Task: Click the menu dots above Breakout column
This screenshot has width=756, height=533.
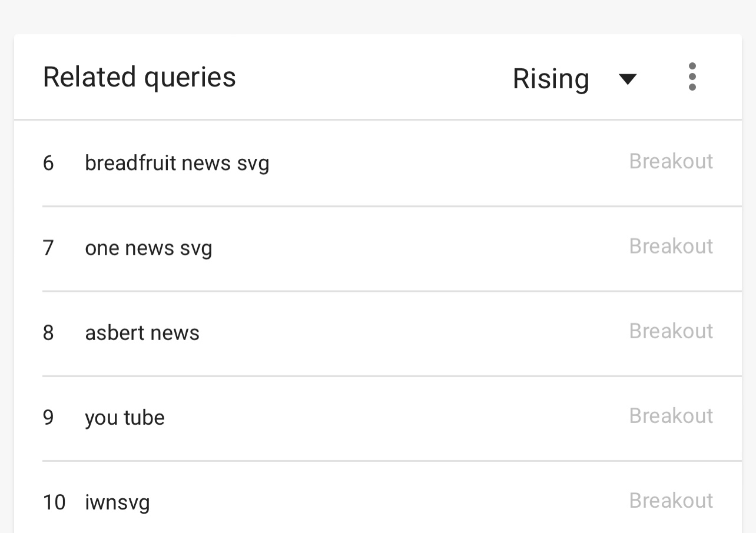Action: [692, 76]
